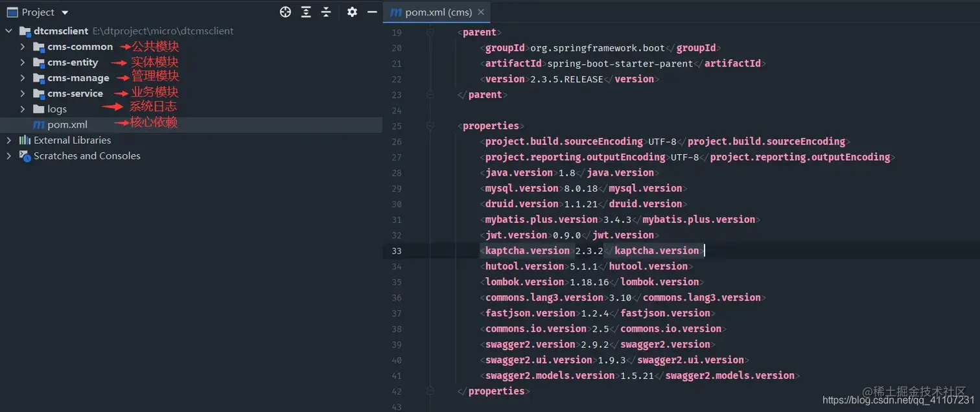Click the cms-service module folder icon
Screen dimensions: 980x412
pos(39,93)
